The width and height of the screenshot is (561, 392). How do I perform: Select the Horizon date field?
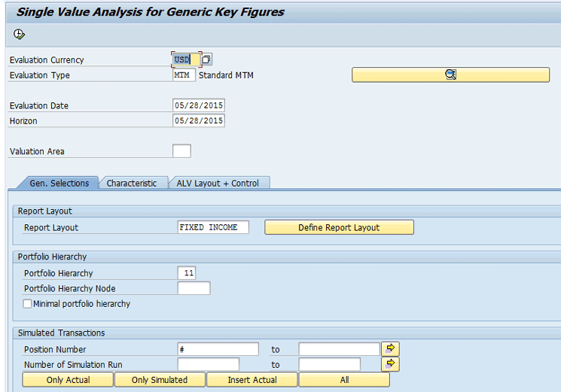(x=199, y=120)
